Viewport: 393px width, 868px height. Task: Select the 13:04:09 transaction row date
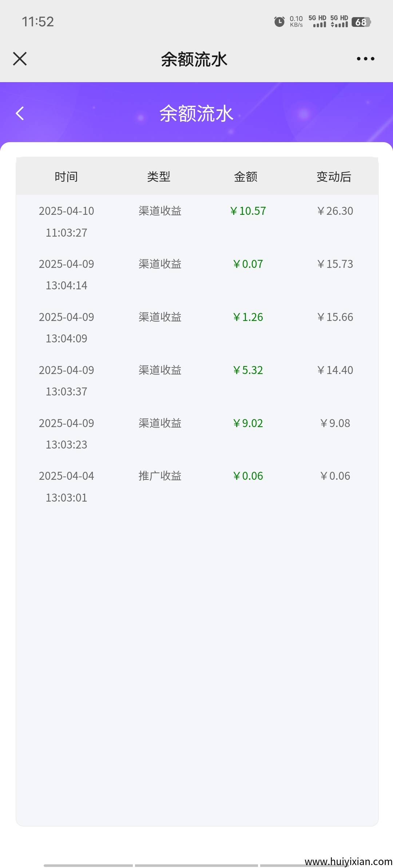[x=67, y=327]
